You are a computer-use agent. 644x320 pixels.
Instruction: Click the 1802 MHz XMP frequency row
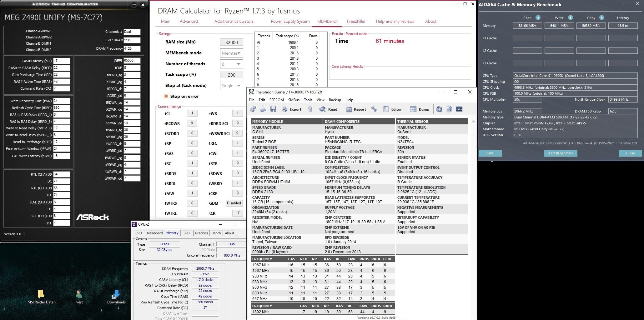[x=323, y=312]
